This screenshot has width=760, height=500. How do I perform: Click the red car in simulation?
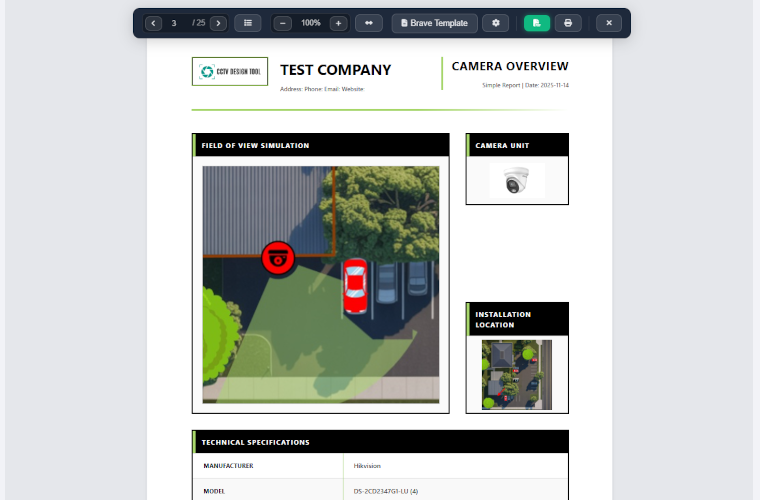point(356,287)
